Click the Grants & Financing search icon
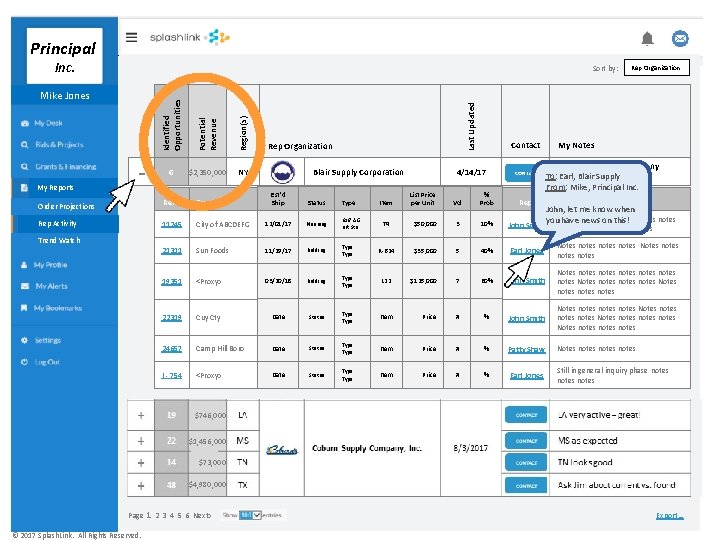This screenshot has height=540, width=720. coord(24,166)
